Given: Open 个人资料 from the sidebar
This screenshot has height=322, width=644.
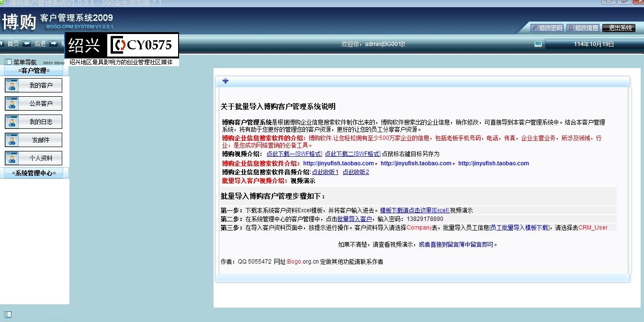Looking at the screenshot, I should (34, 158).
